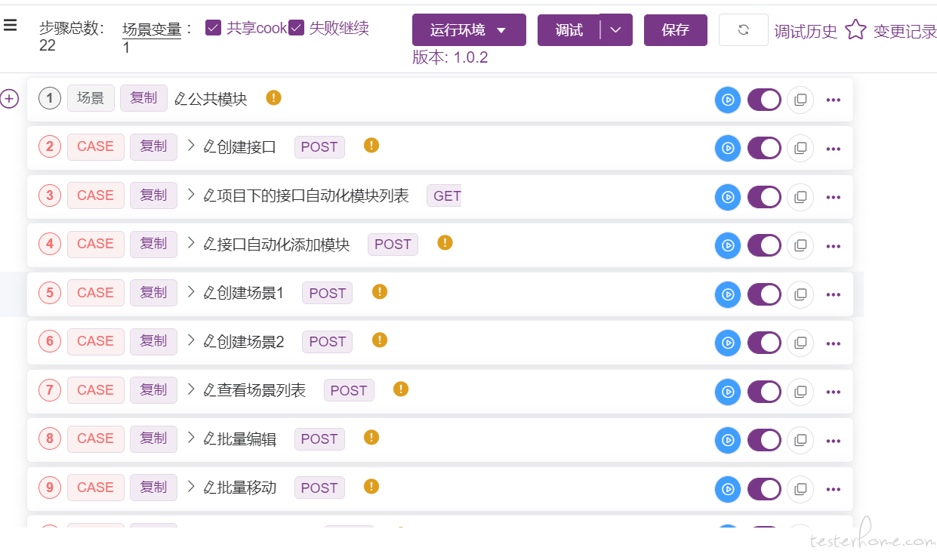The width and height of the screenshot is (937, 560).
Task: Run the 批量编辑 step
Action: [x=728, y=440]
